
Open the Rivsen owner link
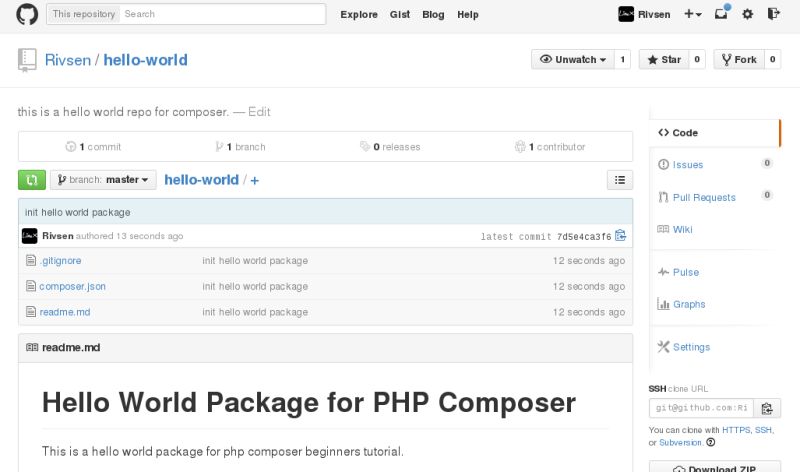coord(68,60)
